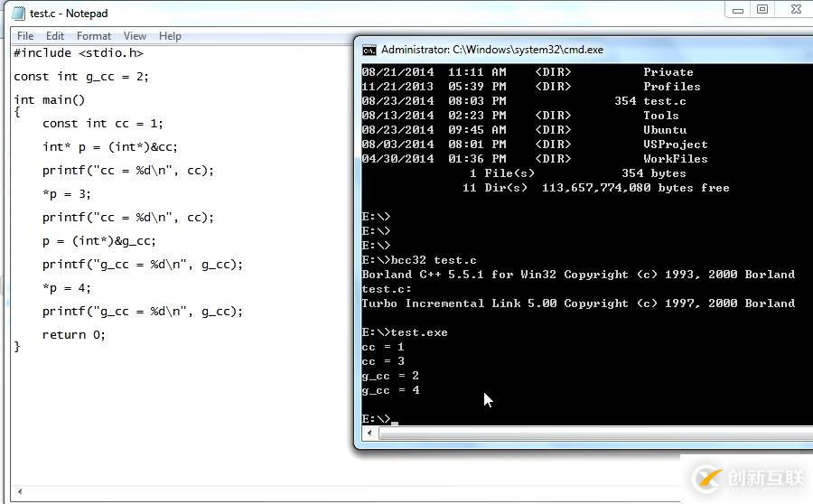Click the 'Tools' directory entry in cmd
813x504 pixels.
pos(661,116)
